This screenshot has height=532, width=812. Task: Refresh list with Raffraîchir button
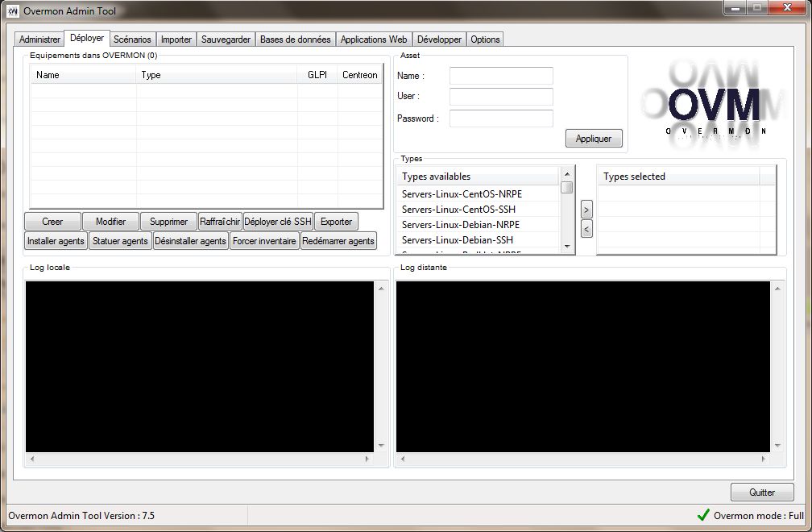[x=220, y=221]
